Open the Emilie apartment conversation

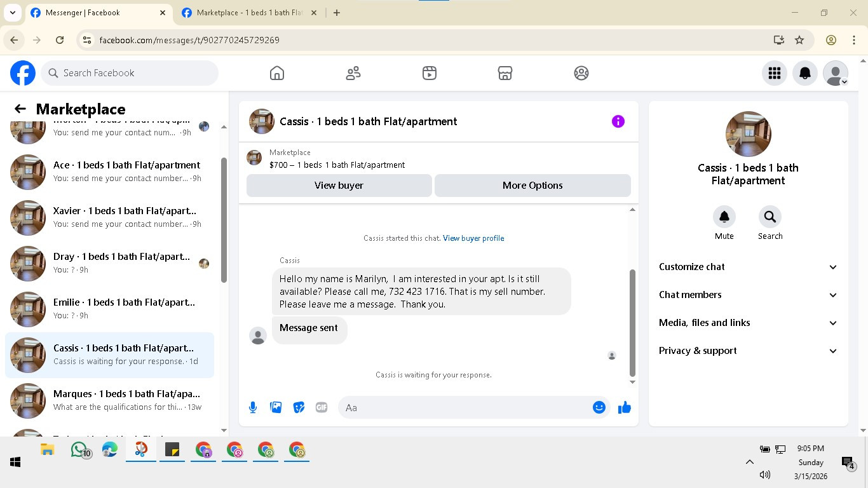109,309
